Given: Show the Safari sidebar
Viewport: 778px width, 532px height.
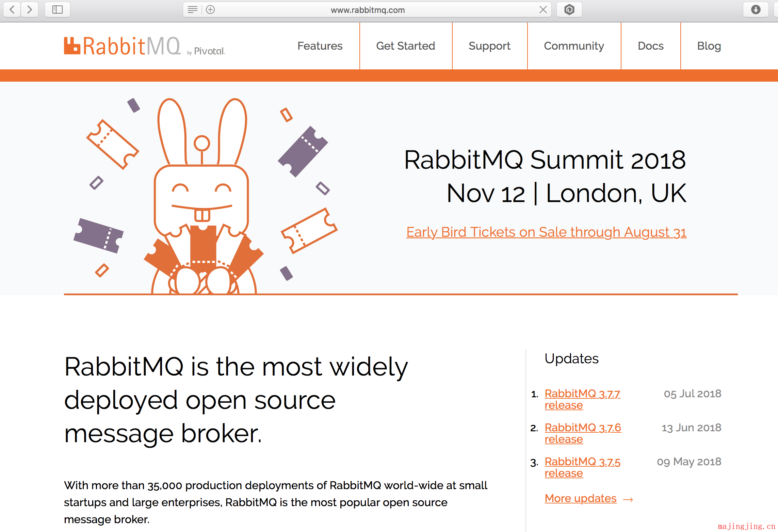Looking at the screenshot, I should click(x=58, y=10).
